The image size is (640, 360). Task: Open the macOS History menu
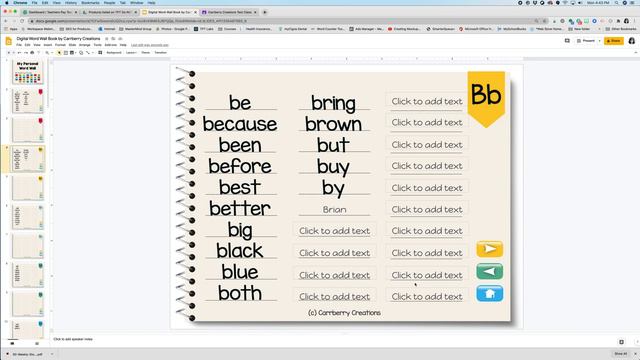71,2
